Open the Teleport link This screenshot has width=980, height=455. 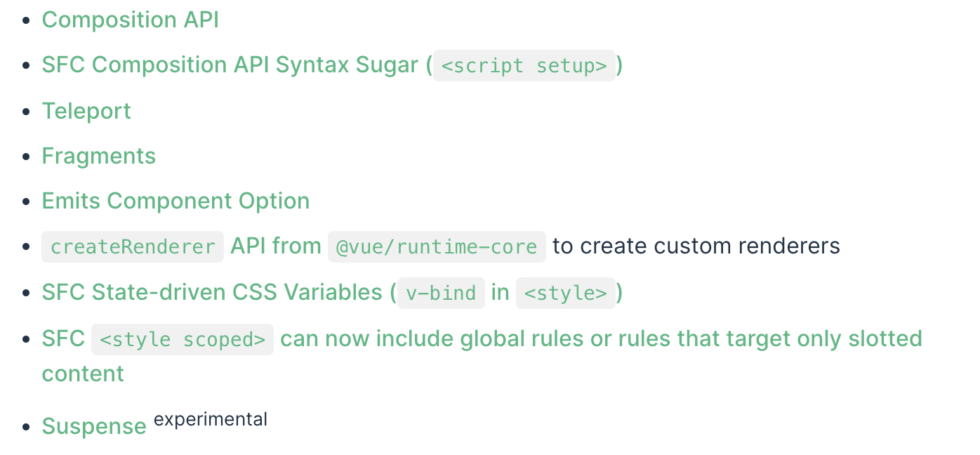click(86, 111)
